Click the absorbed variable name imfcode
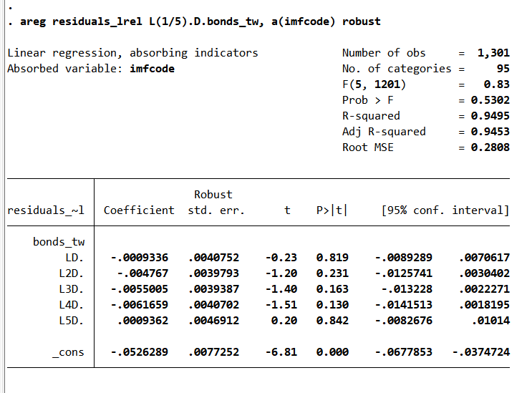 click(152, 69)
